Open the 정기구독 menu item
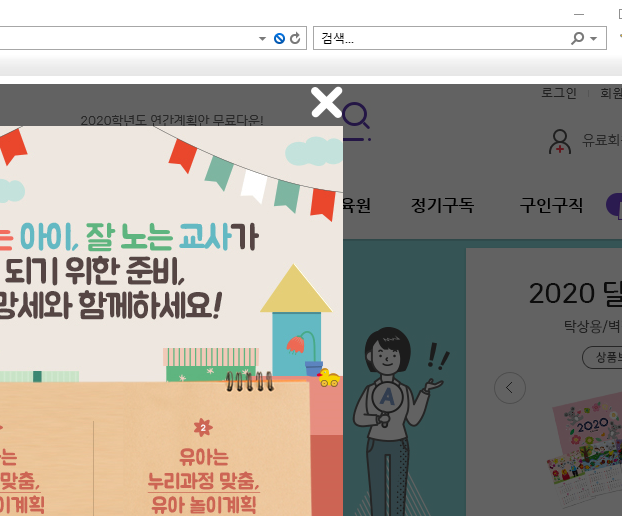 pyautogui.click(x=442, y=205)
